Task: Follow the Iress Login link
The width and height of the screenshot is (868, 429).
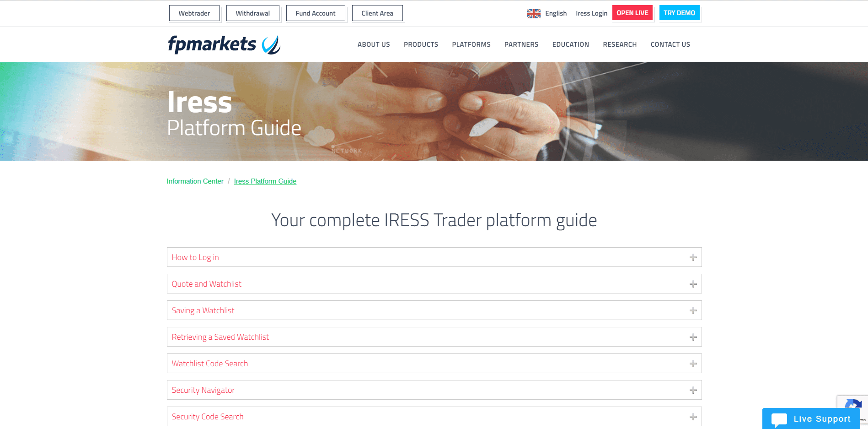Action: [591, 14]
